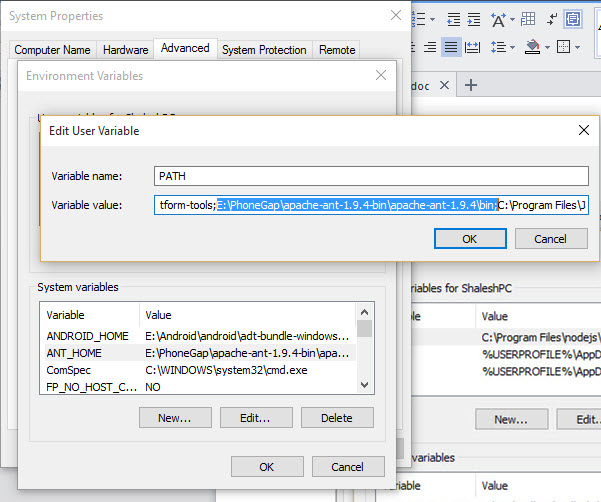Click Cancel in the Environment Variables dialog
Viewport: 601px width, 502px height.
(x=348, y=467)
